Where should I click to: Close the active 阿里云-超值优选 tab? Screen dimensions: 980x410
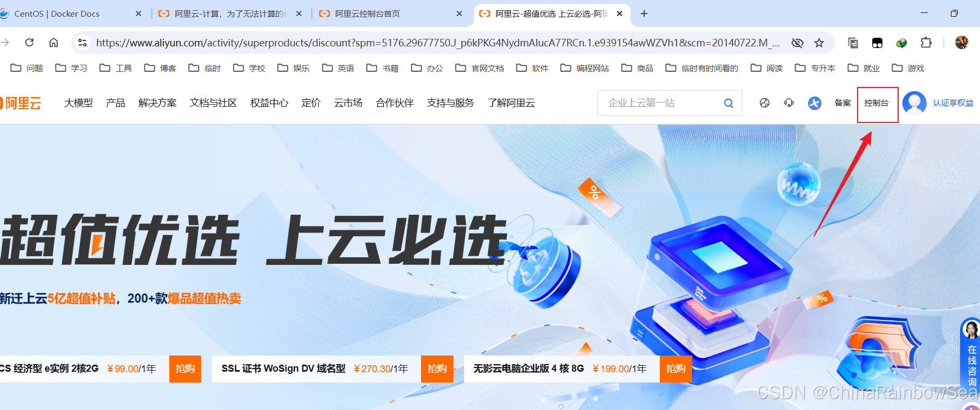coord(620,13)
